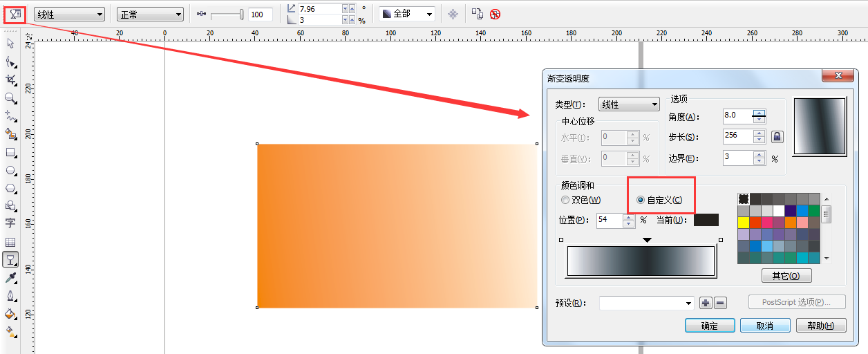Toggle the lock icon next to 步长
Screen dimensions: 868x354
point(777,137)
